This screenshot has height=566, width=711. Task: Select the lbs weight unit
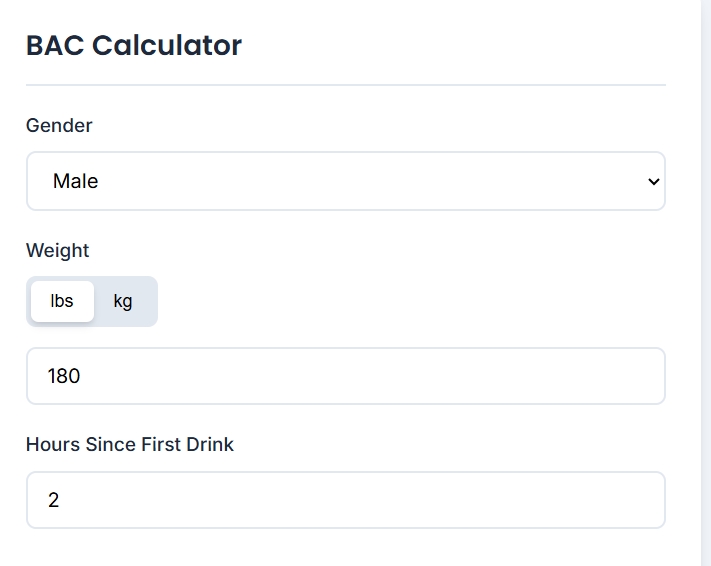(x=62, y=301)
